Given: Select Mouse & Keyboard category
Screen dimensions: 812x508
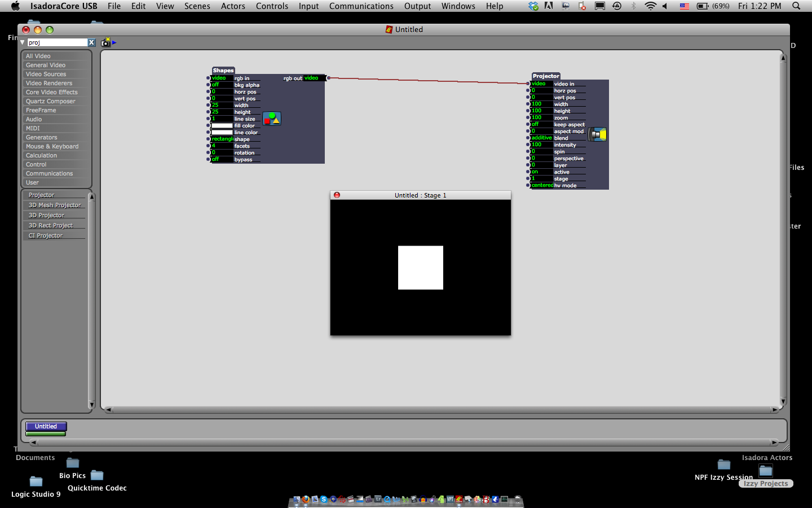Looking at the screenshot, I should [56, 146].
